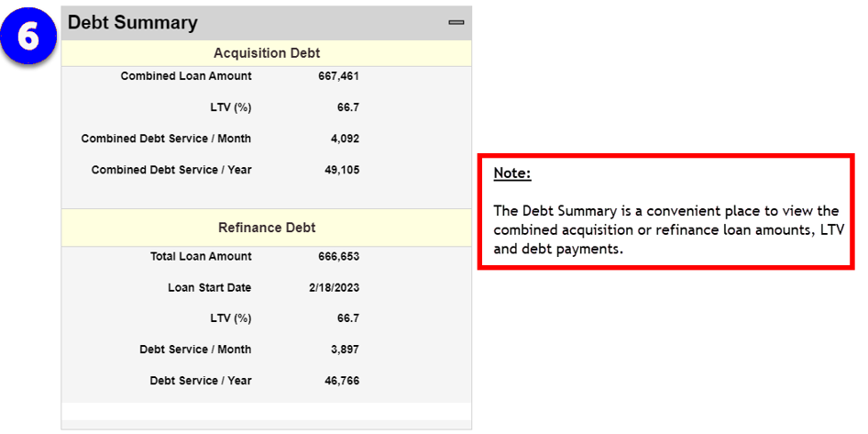
Task: Click the Combined Loan Amount label
Action: (x=186, y=76)
